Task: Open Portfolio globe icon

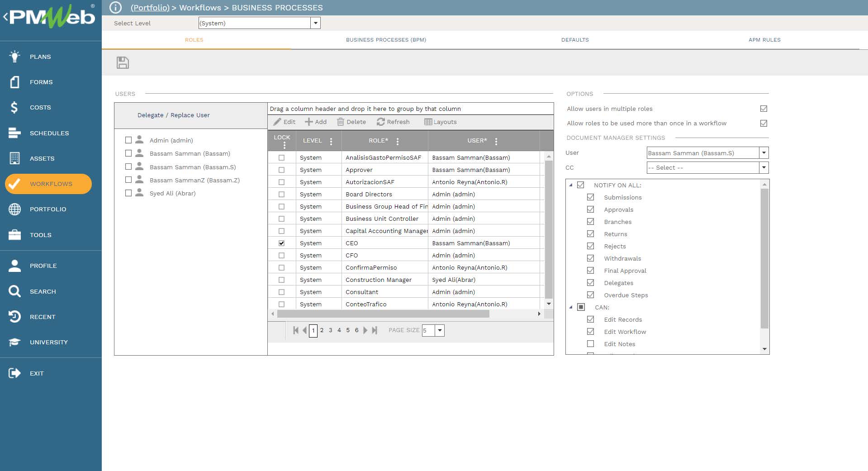Action: pos(14,209)
